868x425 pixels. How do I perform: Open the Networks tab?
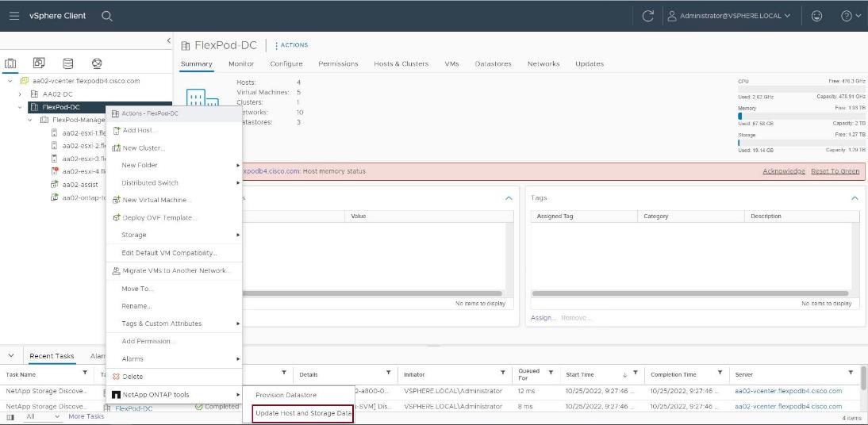coord(543,63)
